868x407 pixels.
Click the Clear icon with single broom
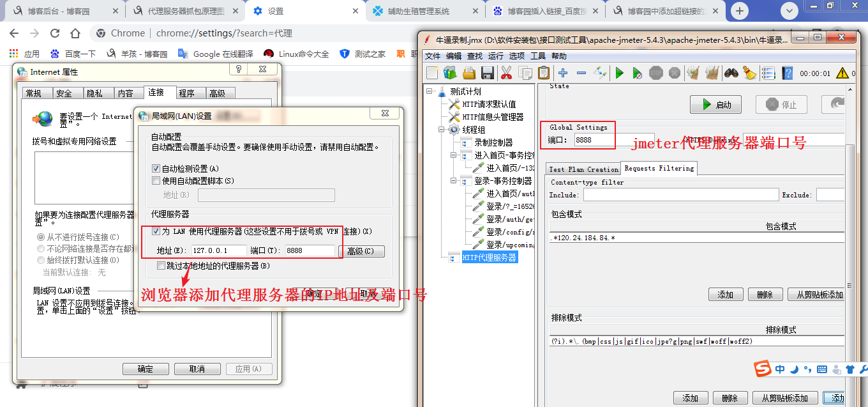pos(693,73)
